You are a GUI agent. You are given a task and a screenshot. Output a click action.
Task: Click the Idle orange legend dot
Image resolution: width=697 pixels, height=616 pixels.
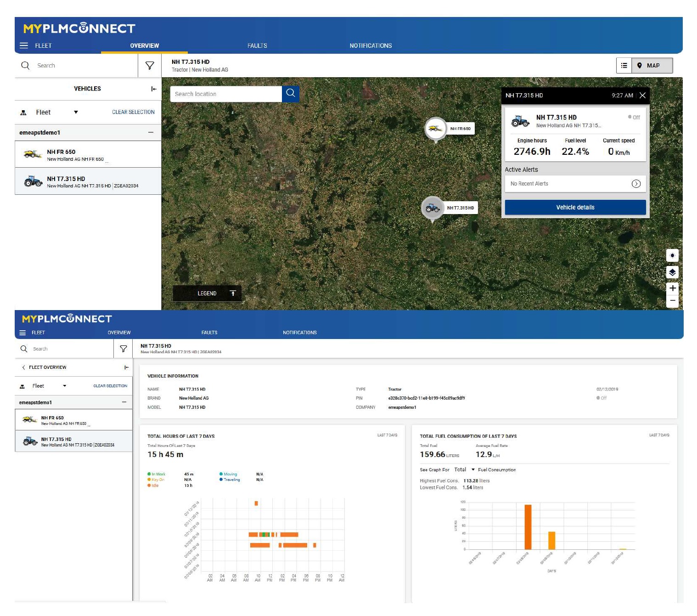(149, 485)
